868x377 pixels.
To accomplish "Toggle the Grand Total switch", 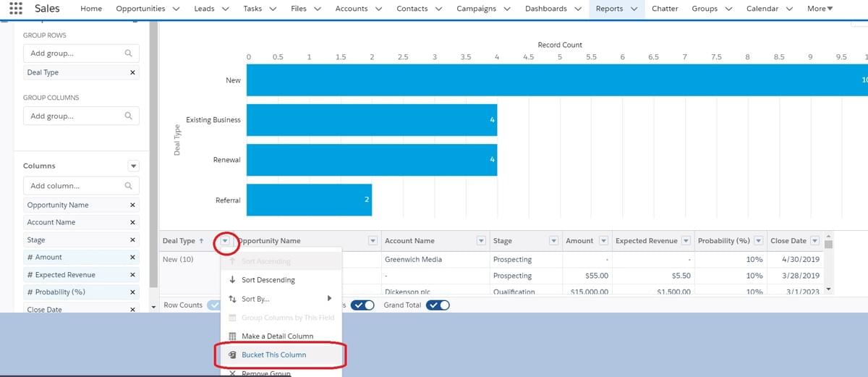I will click(438, 305).
